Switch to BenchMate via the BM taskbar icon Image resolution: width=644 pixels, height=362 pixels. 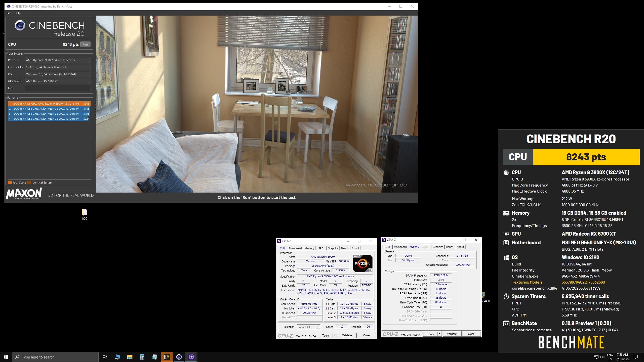point(167,357)
